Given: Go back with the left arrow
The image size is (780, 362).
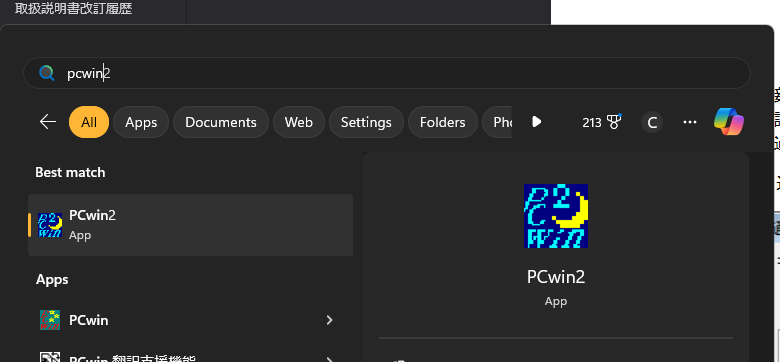Looking at the screenshot, I should click(x=48, y=122).
